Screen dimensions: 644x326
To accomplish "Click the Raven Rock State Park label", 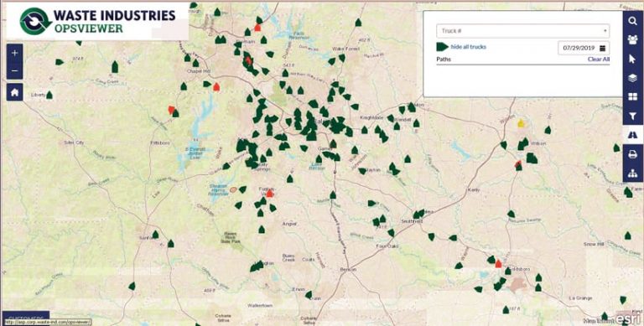I will pyautogui.click(x=231, y=238).
